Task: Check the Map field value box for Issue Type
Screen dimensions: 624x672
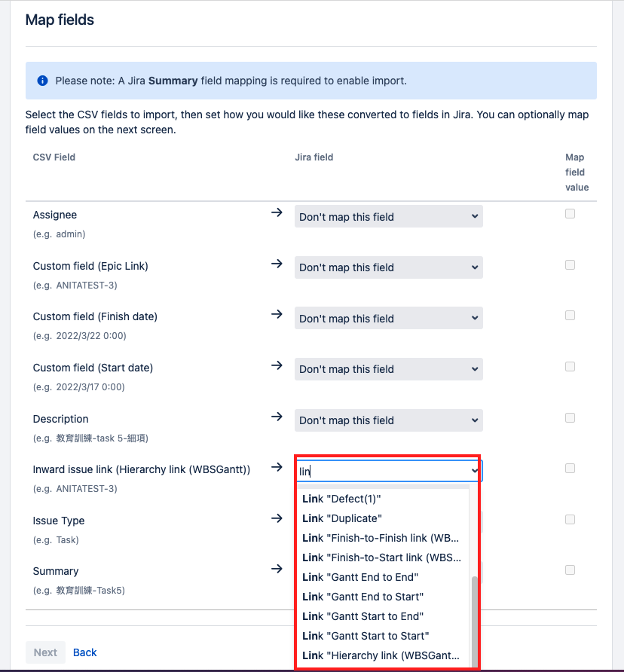Action: coord(570,519)
